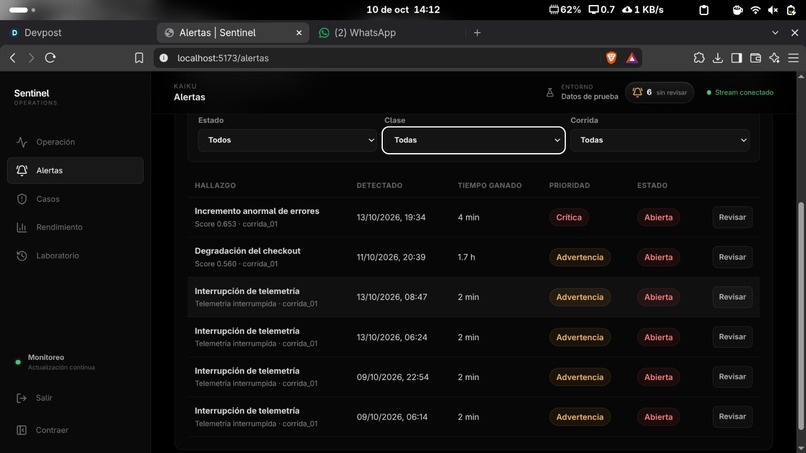Click the HALLAZGO column header
Screen dimensions: 806x453
pyautogui.click(x=215, y=185)
